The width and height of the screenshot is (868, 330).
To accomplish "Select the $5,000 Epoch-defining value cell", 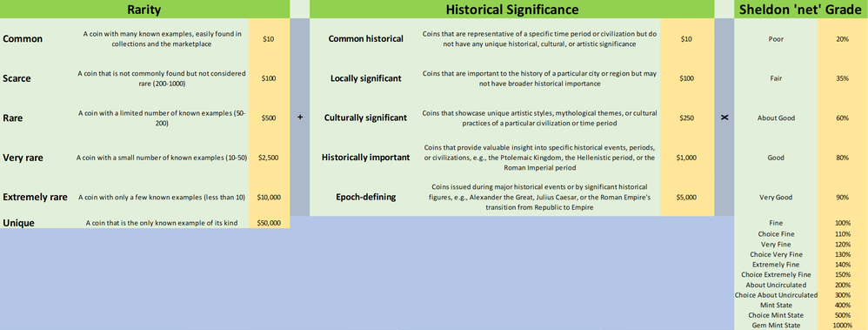I will coord(687,197).
